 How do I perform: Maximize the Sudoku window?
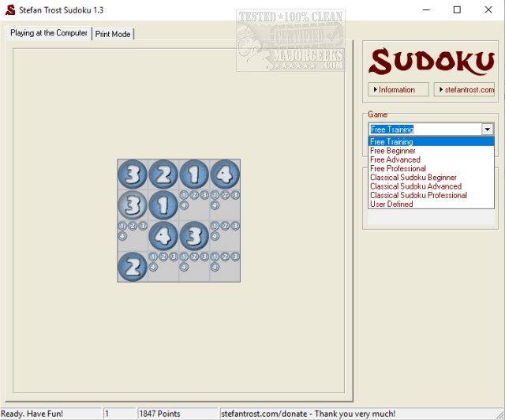click(x=457, y=9)
